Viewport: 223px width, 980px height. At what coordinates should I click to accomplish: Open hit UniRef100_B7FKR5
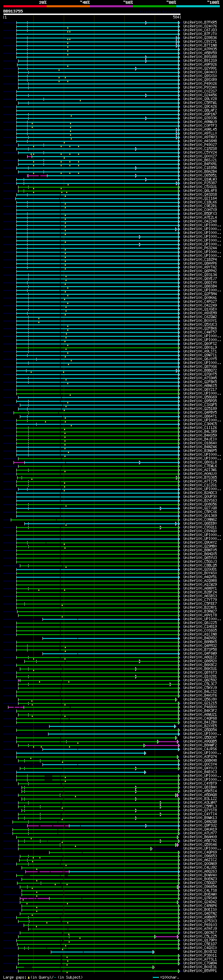click(200, 23)
